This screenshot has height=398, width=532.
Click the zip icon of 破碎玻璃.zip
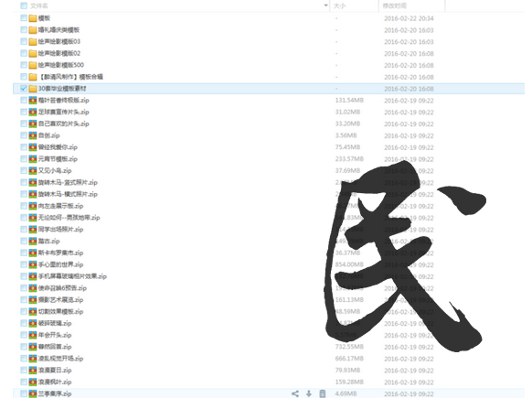click(x=33, y=323)
